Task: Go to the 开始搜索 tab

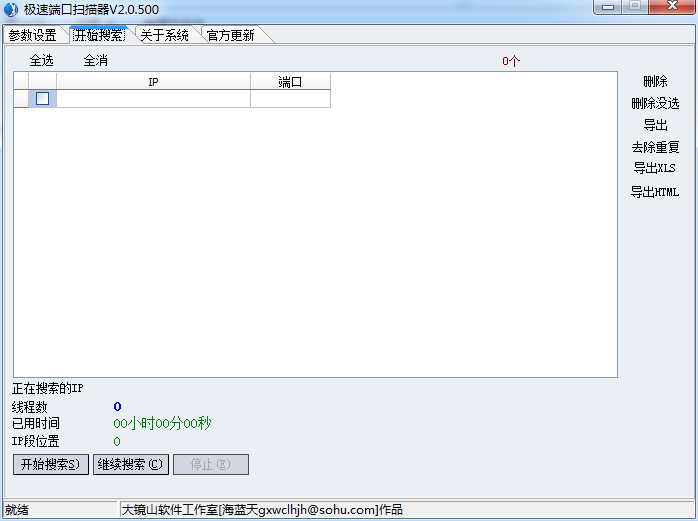Action: [99, 35]
